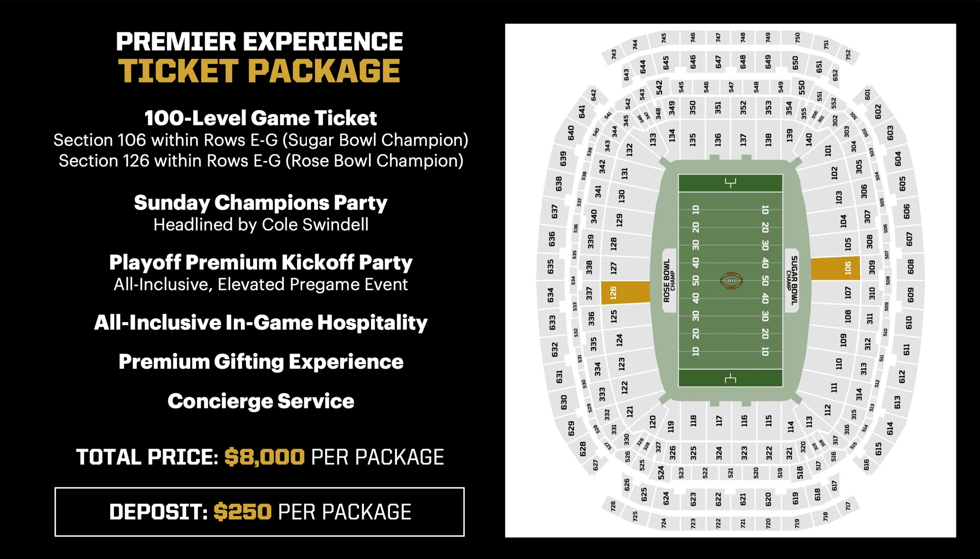Choose section 117 on seating map
The image size is (980, 559).
pos(719,421)
